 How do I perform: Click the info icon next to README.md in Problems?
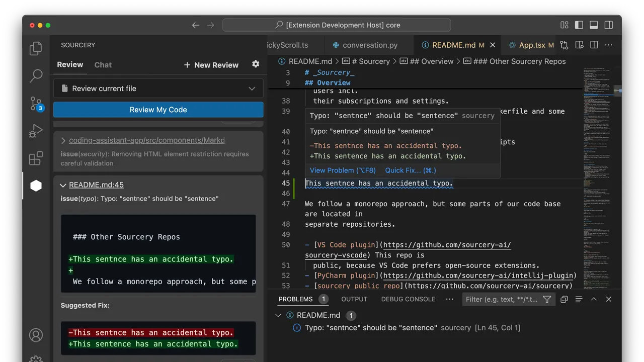290,315
